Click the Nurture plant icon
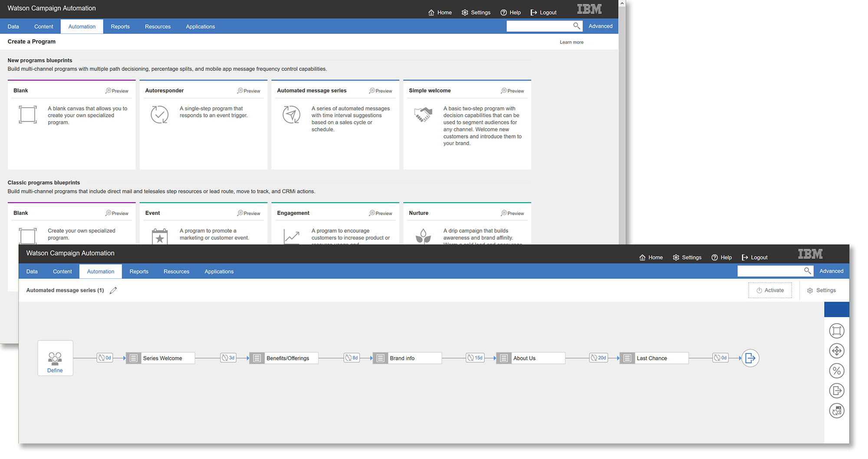The image size is (868, 459). point(423,237)
